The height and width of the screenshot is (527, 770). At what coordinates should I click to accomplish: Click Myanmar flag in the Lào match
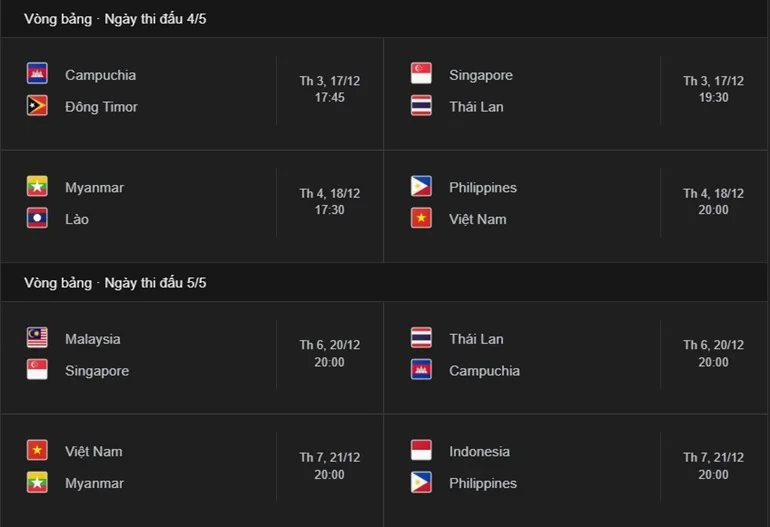point(37,186)
